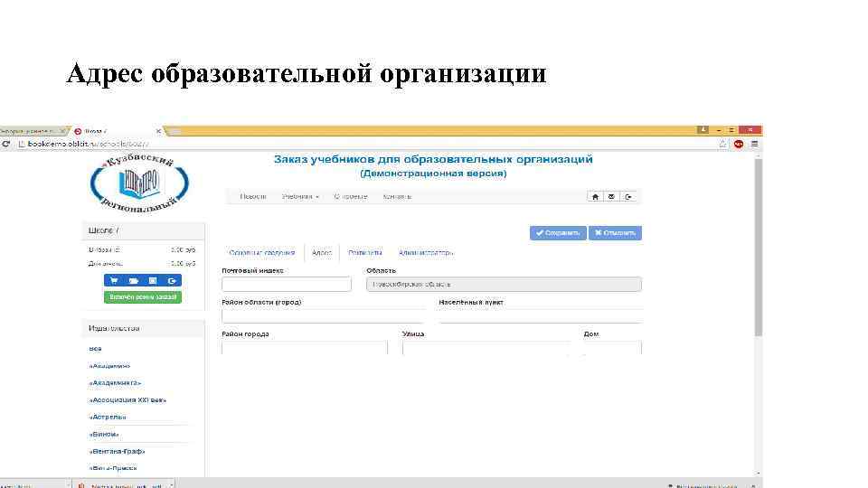The image size is (868, 488).
Task: Open the browser hamburger menu
Action: [754, 144]
